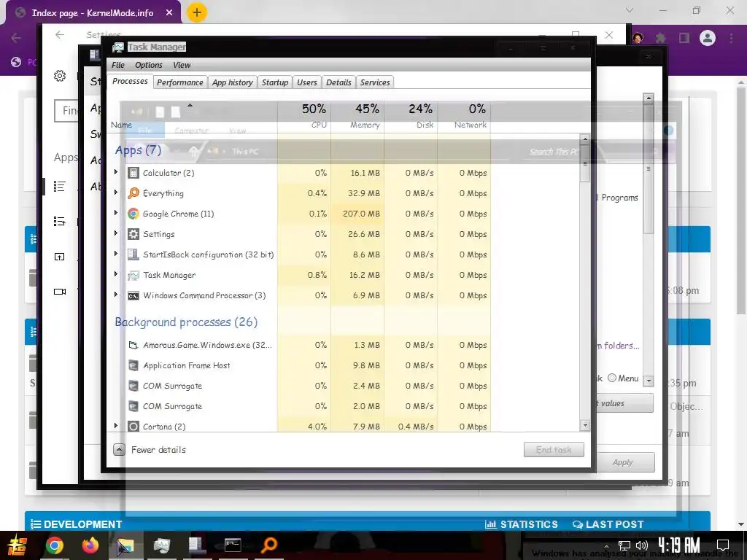
Task: Click the Application Frame Host icon
Action: (x=133, y=366)
